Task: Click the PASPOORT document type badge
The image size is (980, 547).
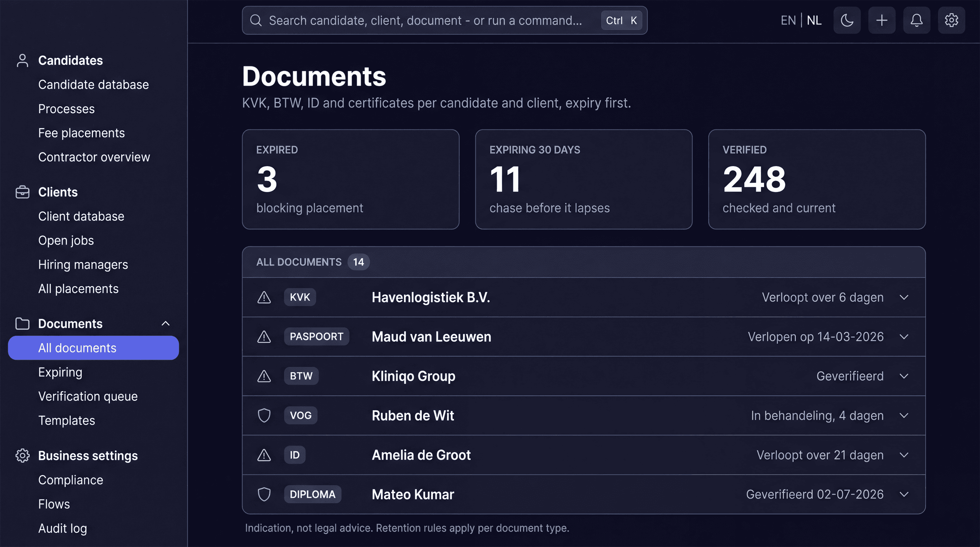Action: [317, 337]
